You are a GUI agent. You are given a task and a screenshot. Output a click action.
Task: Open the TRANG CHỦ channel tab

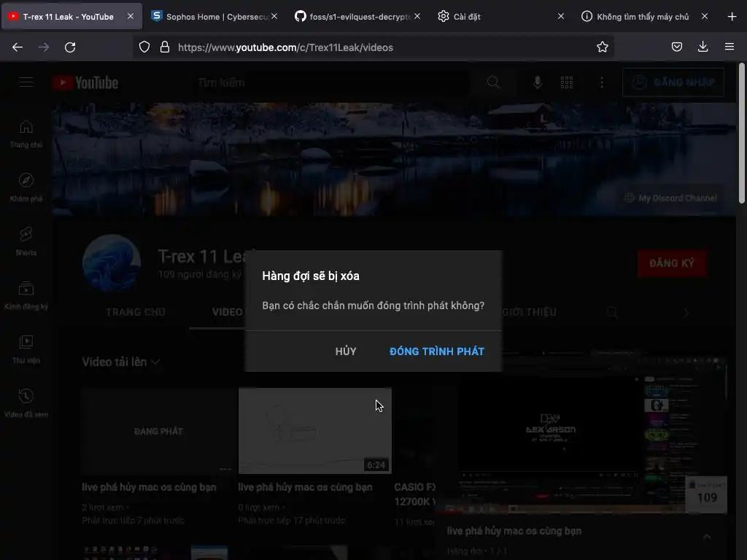[136, 312]
